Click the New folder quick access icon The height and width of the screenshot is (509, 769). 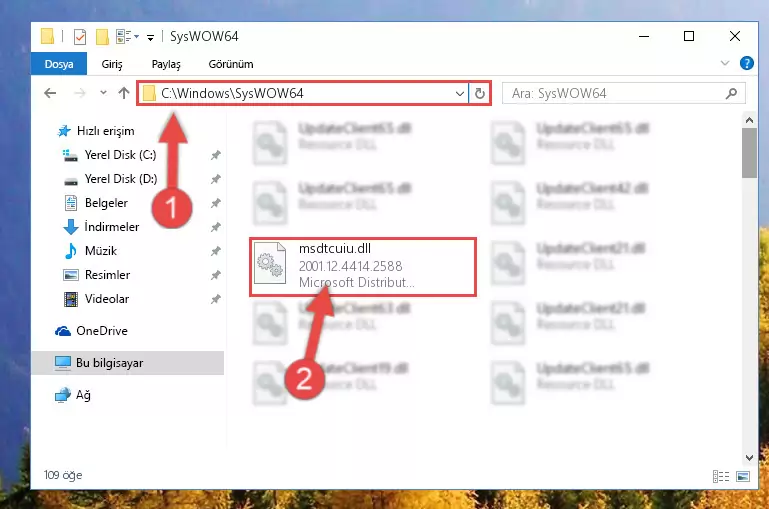point(102,37)
